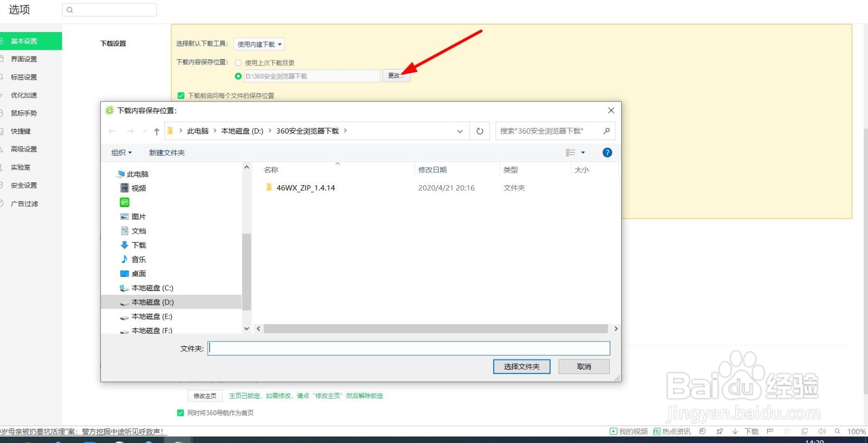Open 界面设置 in settings sidebar
Screen dimensions: 868x443
(24, 59)
